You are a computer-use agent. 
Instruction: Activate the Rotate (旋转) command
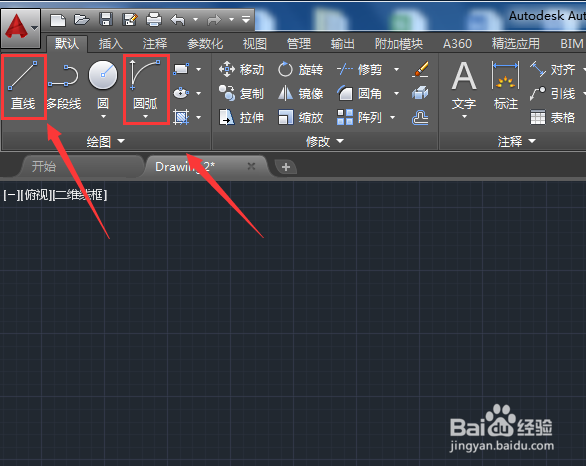pyautogui.click(x=300, y=70)
